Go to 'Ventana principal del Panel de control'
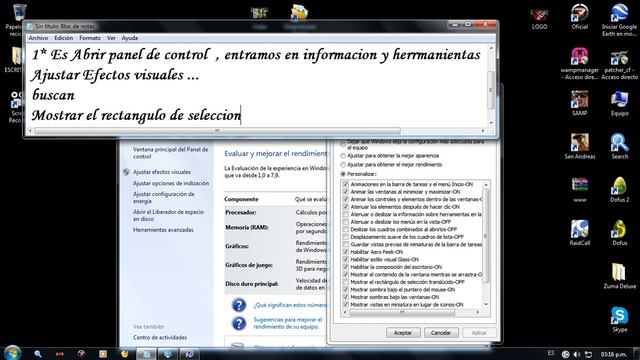Viewport: 640px width, 360px height. coord(171,153)
